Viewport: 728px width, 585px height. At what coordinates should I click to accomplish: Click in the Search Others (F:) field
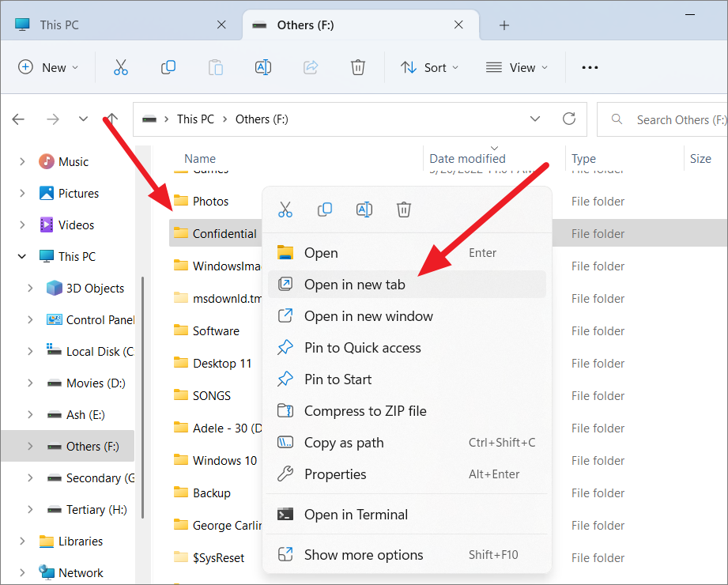tap(663, 119)
